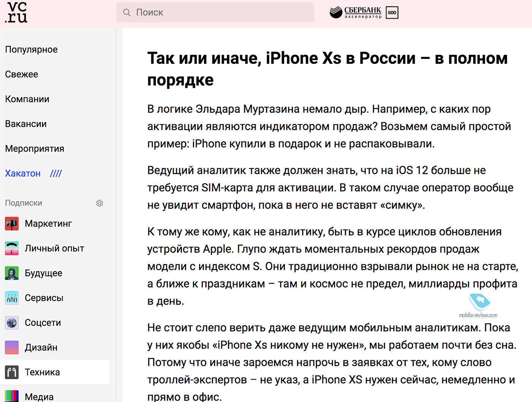The height and width of the screenshot is (402, 532).
Task: Click the Соцсети globe icon
Action: [12, 323]
